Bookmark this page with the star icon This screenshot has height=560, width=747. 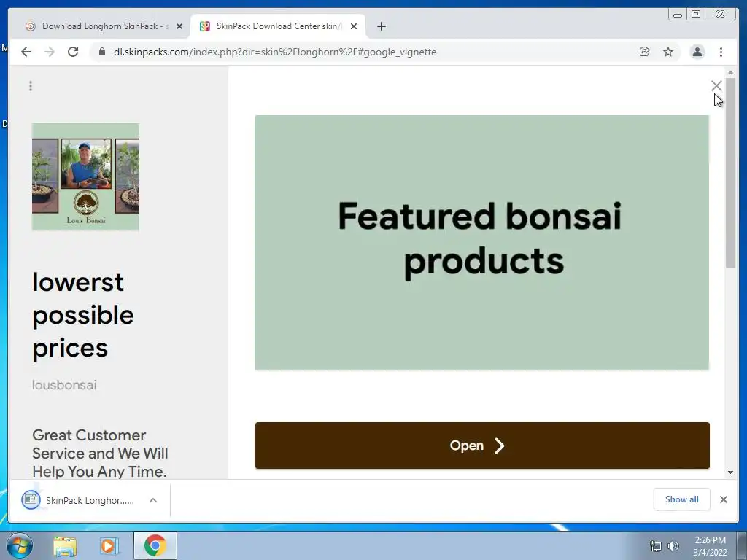[668, 52]
